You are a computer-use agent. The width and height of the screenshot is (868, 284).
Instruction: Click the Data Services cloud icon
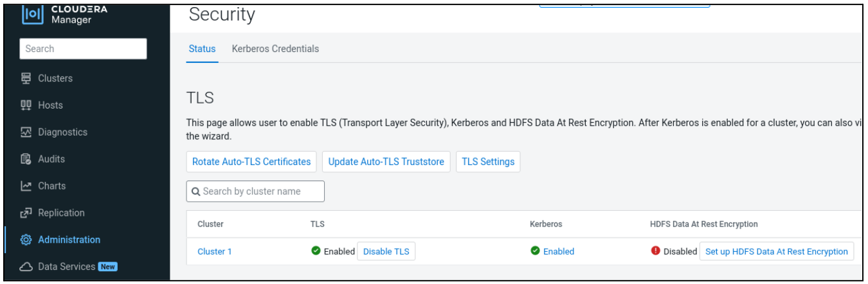click(26, 267)
